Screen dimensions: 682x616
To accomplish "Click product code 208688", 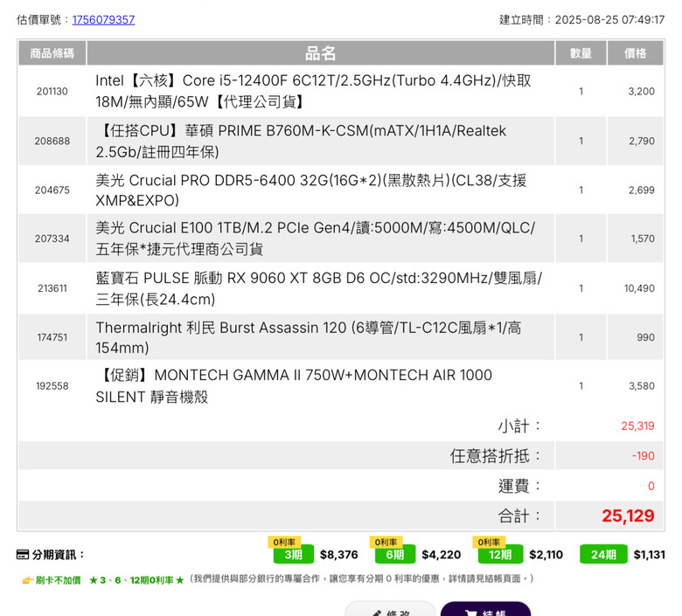I will (x=52, y=141).
